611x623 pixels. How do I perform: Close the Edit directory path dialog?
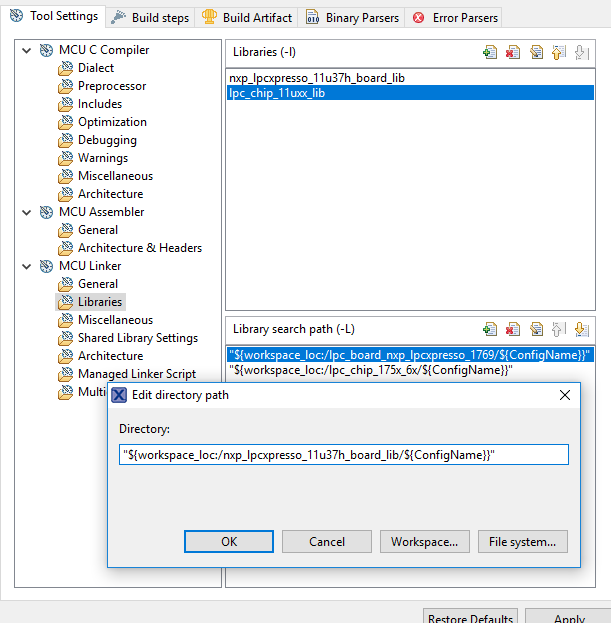pos(565,395)
